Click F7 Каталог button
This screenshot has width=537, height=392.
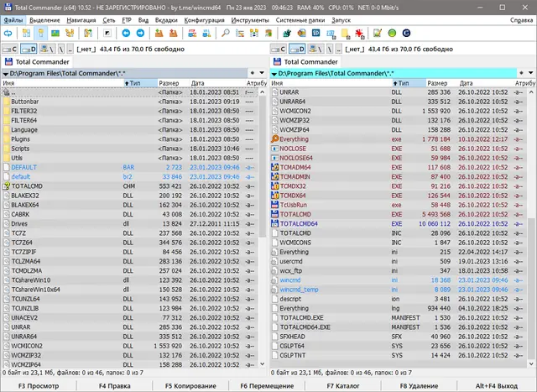[343, 386]
